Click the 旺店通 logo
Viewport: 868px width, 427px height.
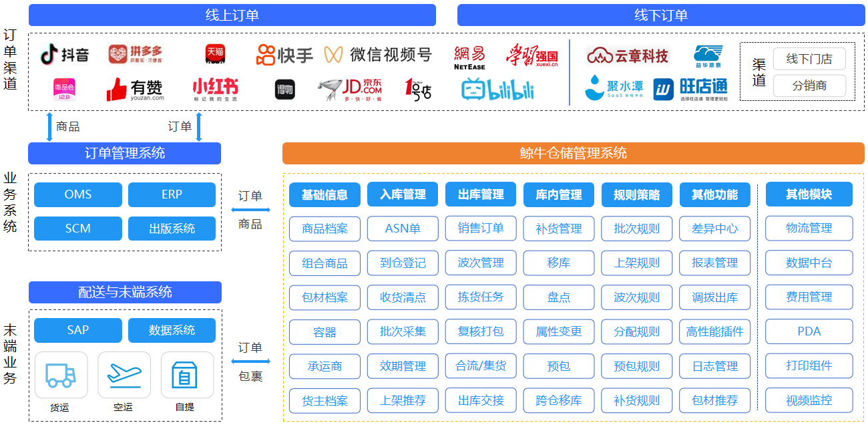click(690, 89)
